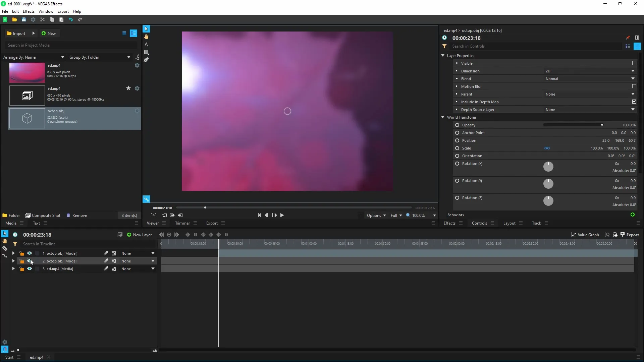Click the viewer playback scrub bar

pos(293,208)
